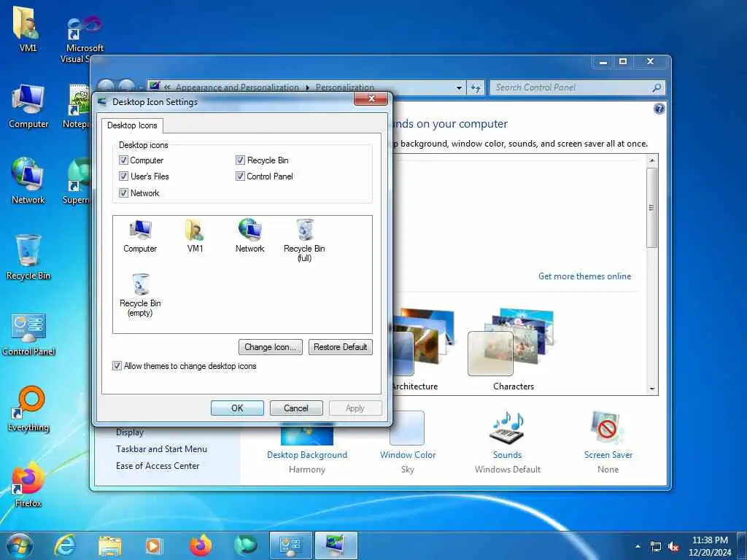747x560 pixels.
Task: Open the Desktop Background thumbnail in Personalization
Action: point(307,433)
